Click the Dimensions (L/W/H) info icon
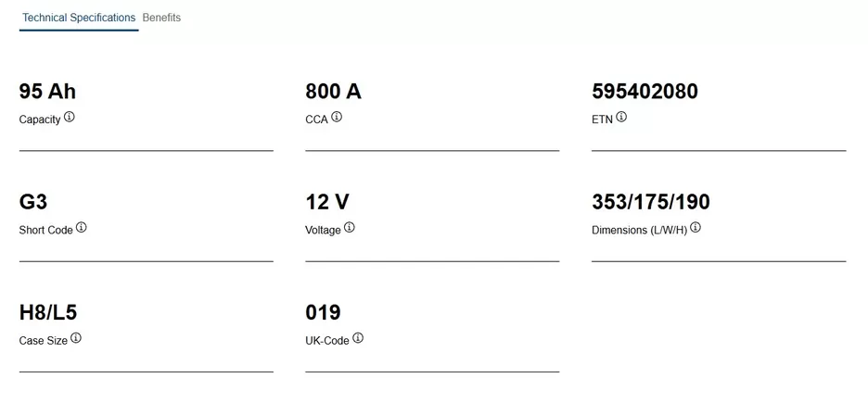868x403 pixels. 696,228
